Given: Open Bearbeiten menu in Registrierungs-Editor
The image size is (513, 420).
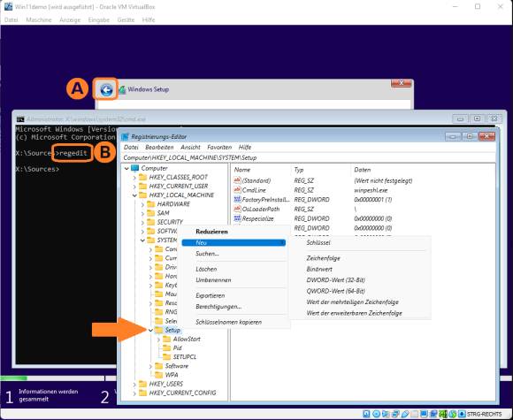Looking at the screenshot, I should coord(159,147).
